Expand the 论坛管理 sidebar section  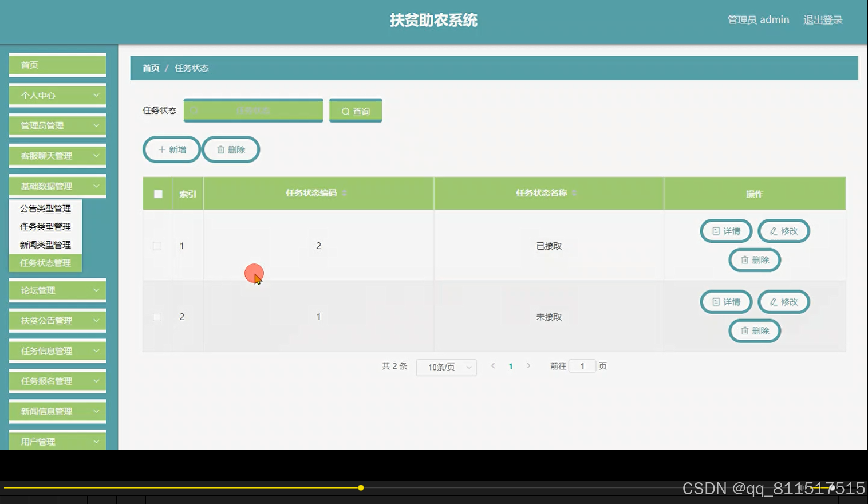(x=57, y=290)
